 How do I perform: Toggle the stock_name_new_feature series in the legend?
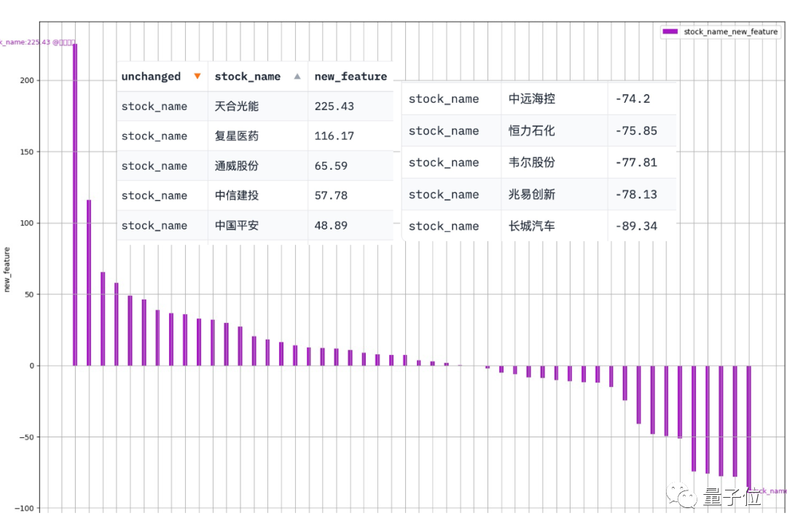[720, 31]
